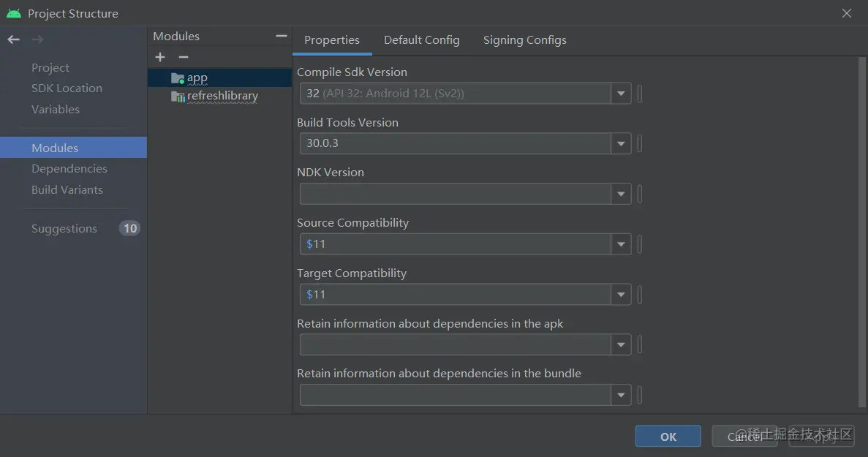The image size is (868, 457).
Task: Open the Target Compatibility dropdown arrow
Action: click(x=621, y=295)
